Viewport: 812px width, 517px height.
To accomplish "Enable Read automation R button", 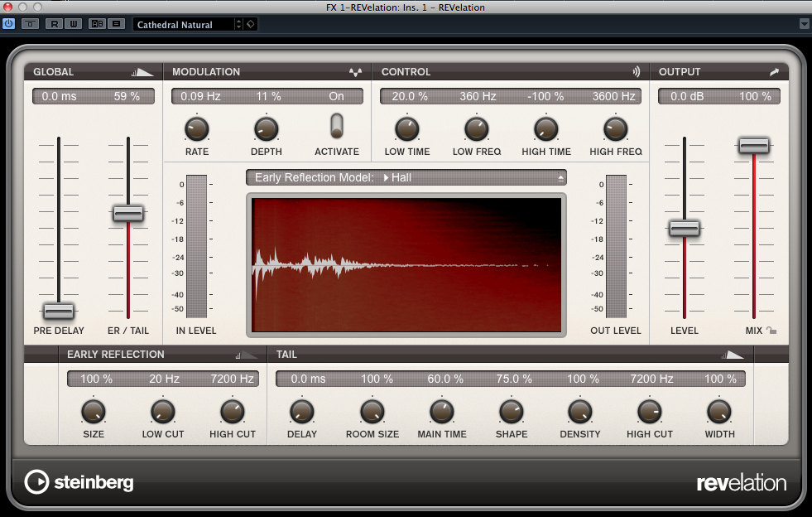I will click(x=54, y=24).
